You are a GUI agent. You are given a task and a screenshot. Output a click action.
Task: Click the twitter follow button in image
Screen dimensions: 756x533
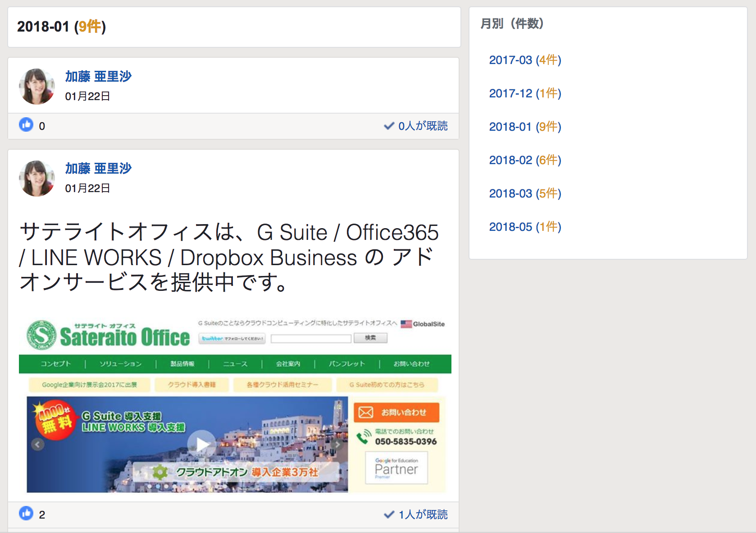click(232, 338)
